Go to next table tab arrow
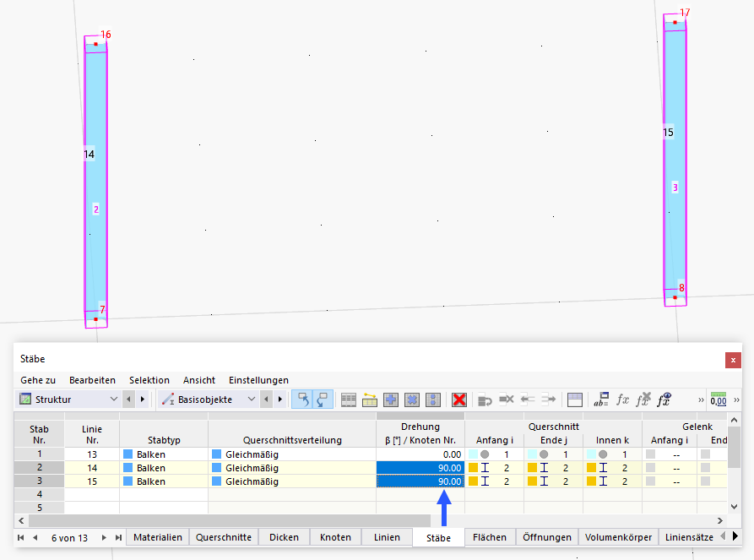Viewport: 754px width, 560px height. pos(104,537)
